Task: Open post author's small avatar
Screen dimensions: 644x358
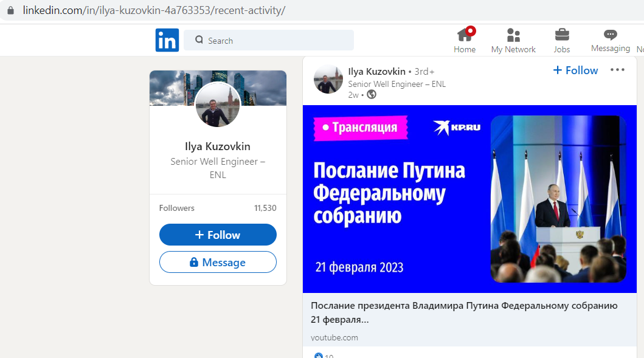Action: [x=328, y=79]
